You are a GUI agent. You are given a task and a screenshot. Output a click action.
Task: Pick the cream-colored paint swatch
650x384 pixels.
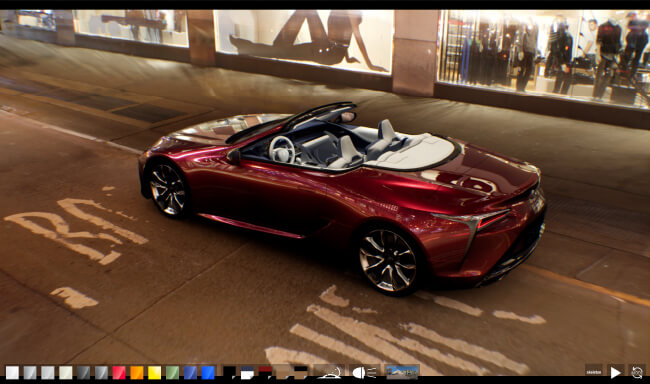click(x=65, y=372)
